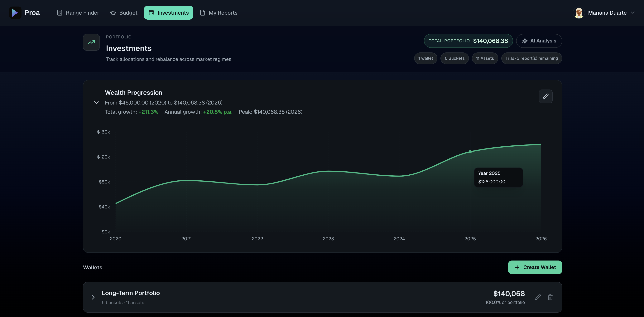This screenshot has height=317, width=644.
Task: Open the Range Finder tab
Action: [78, 13]
